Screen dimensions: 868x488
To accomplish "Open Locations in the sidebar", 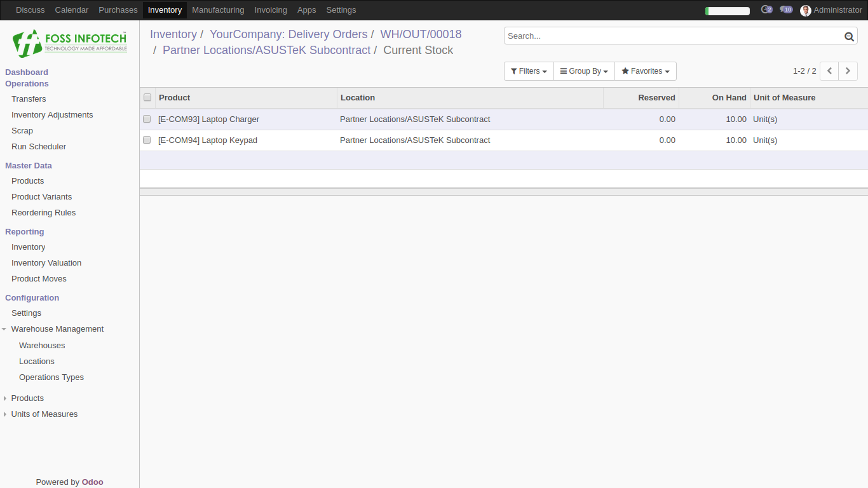I will [37, 362].
